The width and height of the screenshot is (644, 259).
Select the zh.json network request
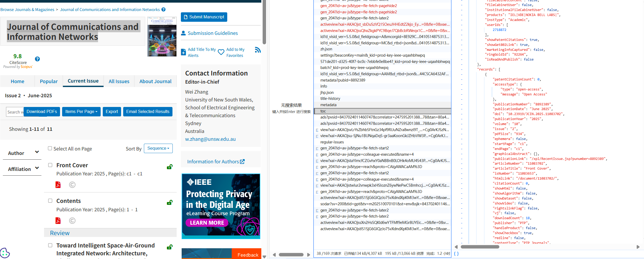[382, 49]
